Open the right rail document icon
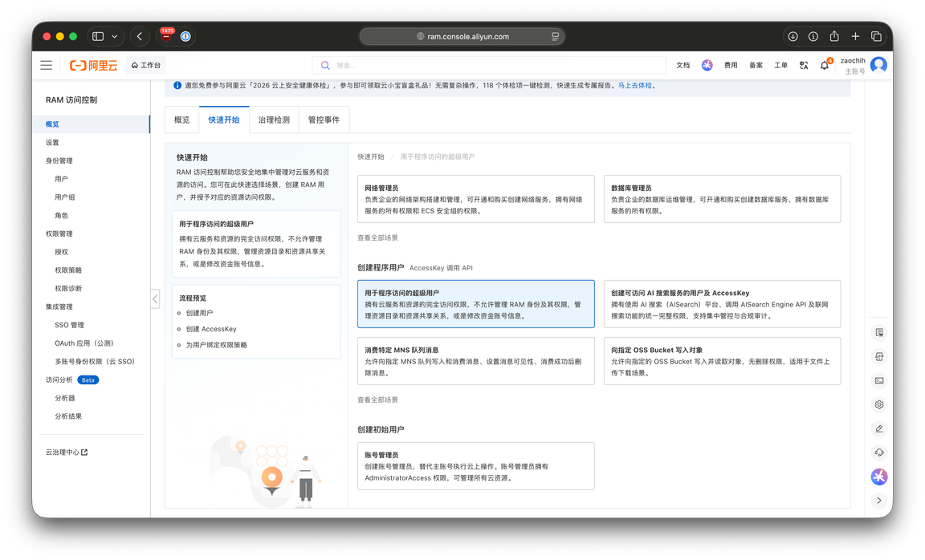This screenshot has height=560, width=925. [879, 333]
